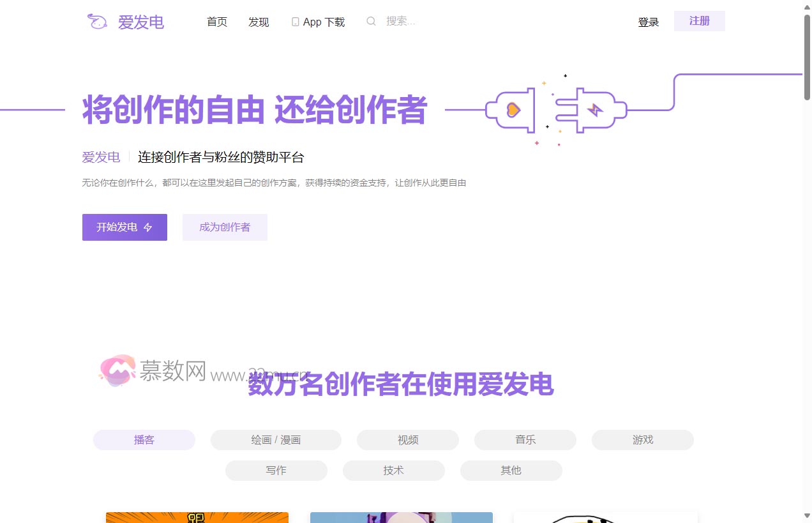Click the phone icon beside App 下载
This screenshot has height=523, width=812.
coord(295,21)
